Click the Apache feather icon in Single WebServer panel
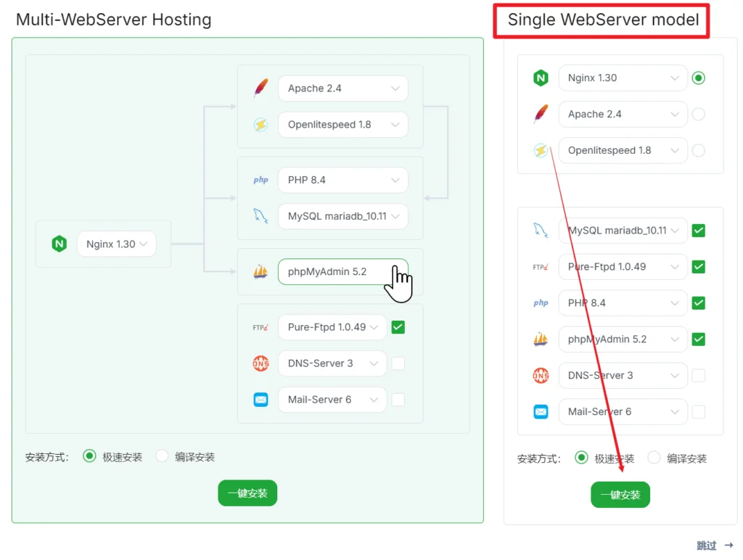The height and width of the screenshot is (560, 743). click(x=541, y=114)
